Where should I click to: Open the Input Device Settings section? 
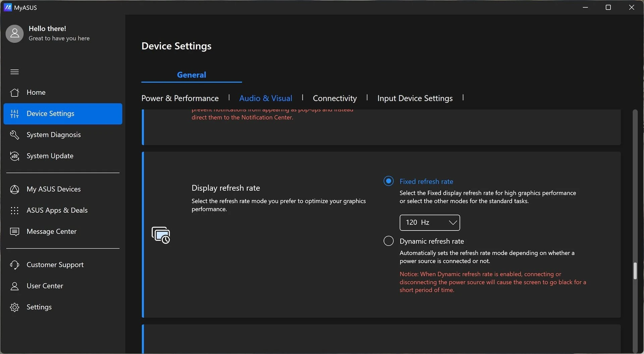click(x=415, y=98)
